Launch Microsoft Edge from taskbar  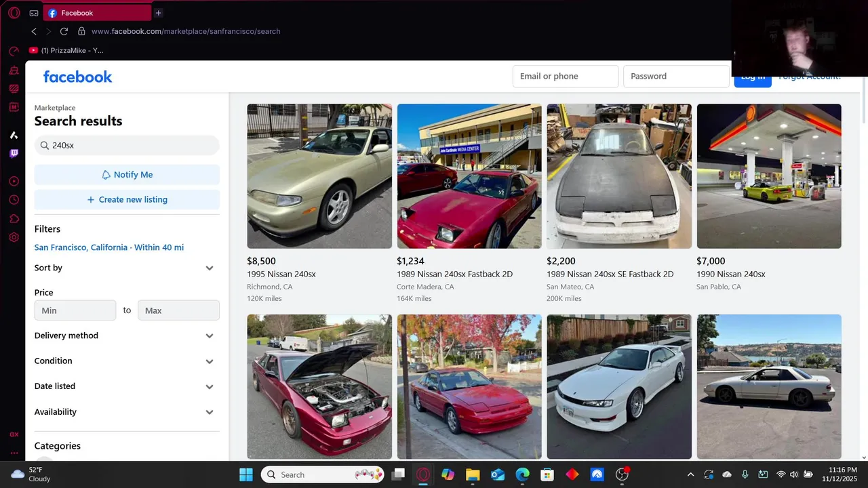[522, 474]
